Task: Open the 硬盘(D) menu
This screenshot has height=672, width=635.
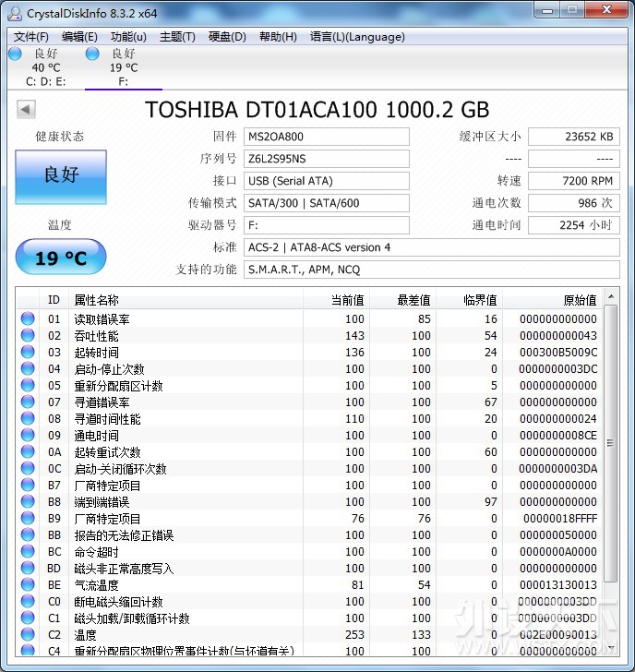Action: coord(227,37)
